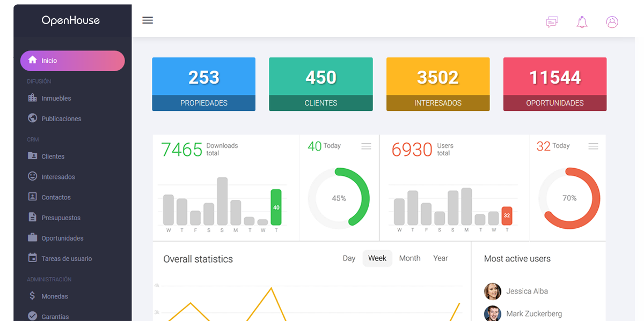This screenshot has width=644, height=321.
Task: Click the blue Propiedades card
Action: (204, 84)
